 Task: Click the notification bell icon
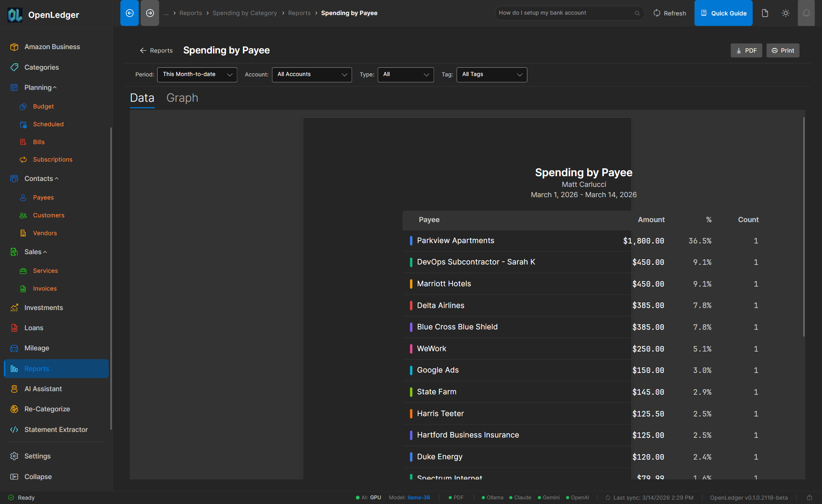point(806,13)
